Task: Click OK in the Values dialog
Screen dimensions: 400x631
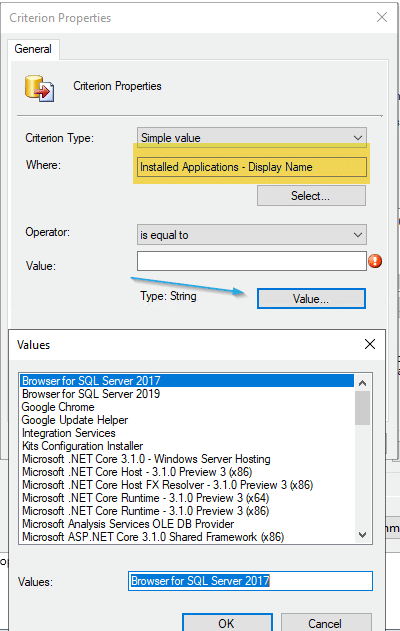Action: tap(227, 623)
